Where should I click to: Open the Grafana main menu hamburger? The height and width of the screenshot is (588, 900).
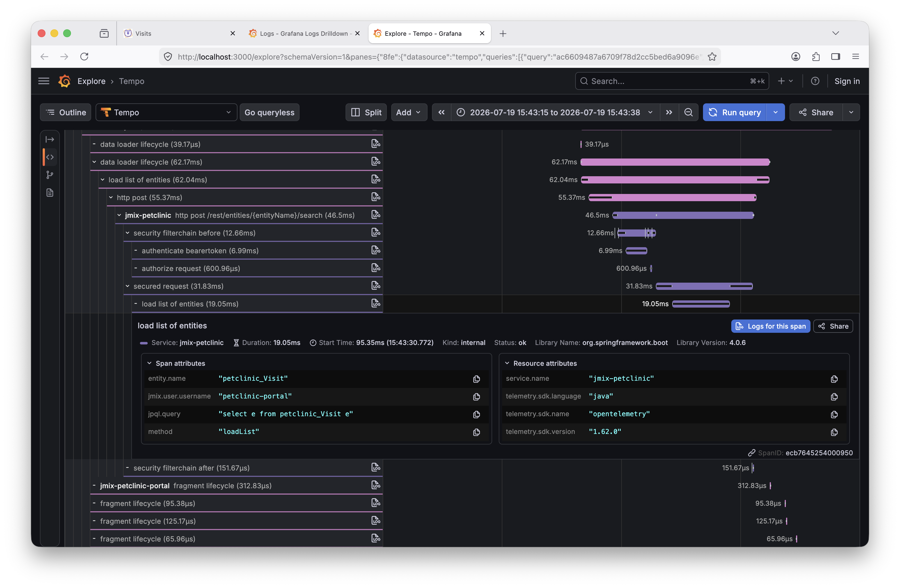tap(44, 81)
